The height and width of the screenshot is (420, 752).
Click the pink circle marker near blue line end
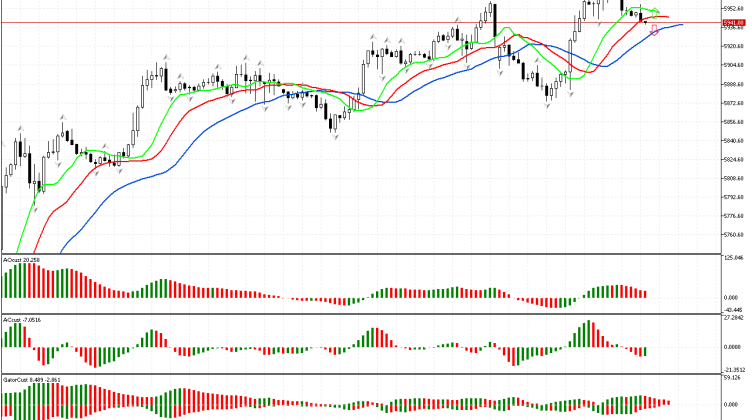[654, 30]
